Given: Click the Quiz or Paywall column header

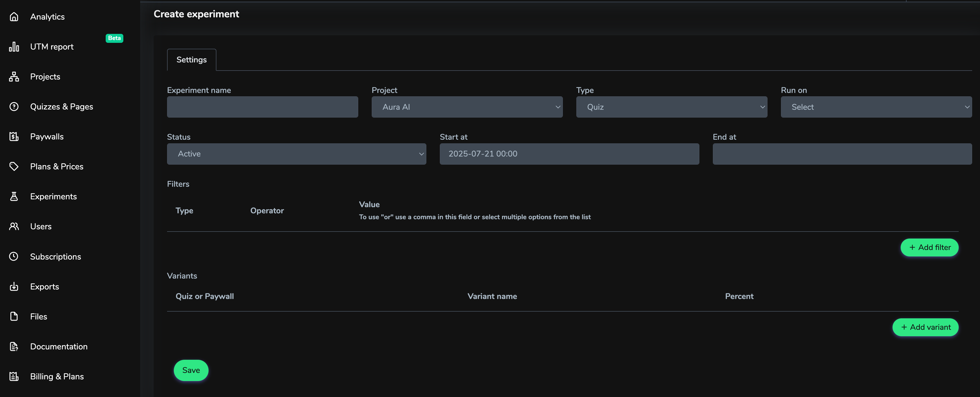Looking at the screenshot, I should (x=205, y=296).
